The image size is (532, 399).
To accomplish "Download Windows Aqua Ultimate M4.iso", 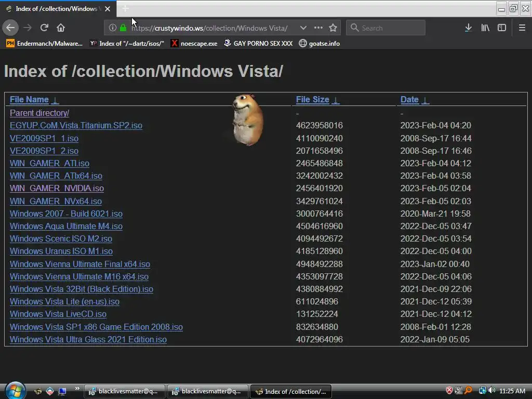I will click(66, 227).
